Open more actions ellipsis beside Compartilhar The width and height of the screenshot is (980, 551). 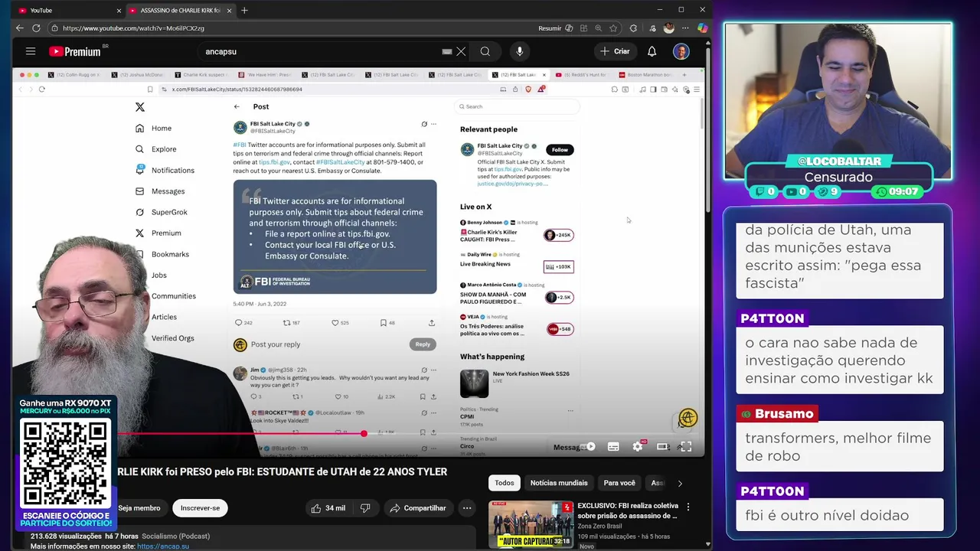(467, 508)
